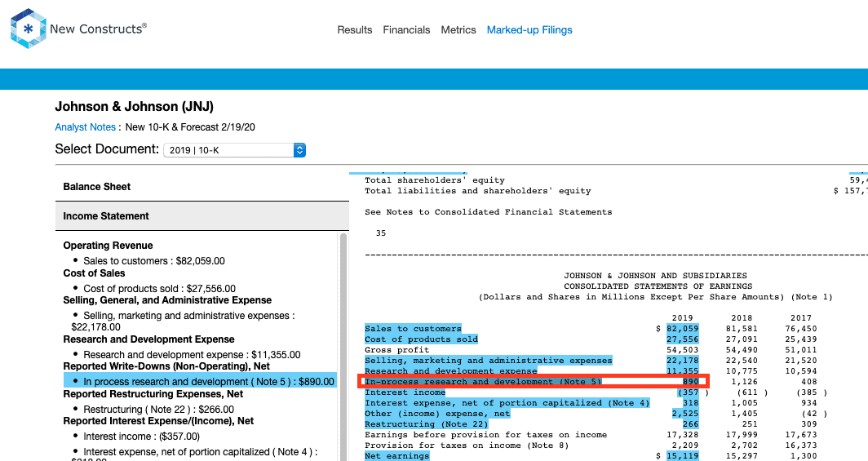Click highlighted Restructuring (Note 22) in filing
The width and height of the screenshot is (868, 461).
[426, 424]
